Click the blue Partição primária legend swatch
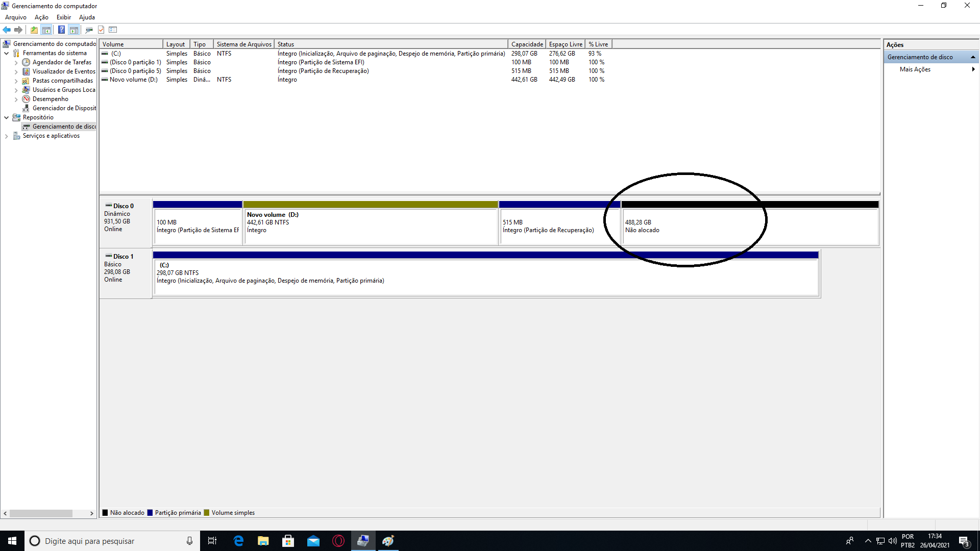 click(150, 513)
